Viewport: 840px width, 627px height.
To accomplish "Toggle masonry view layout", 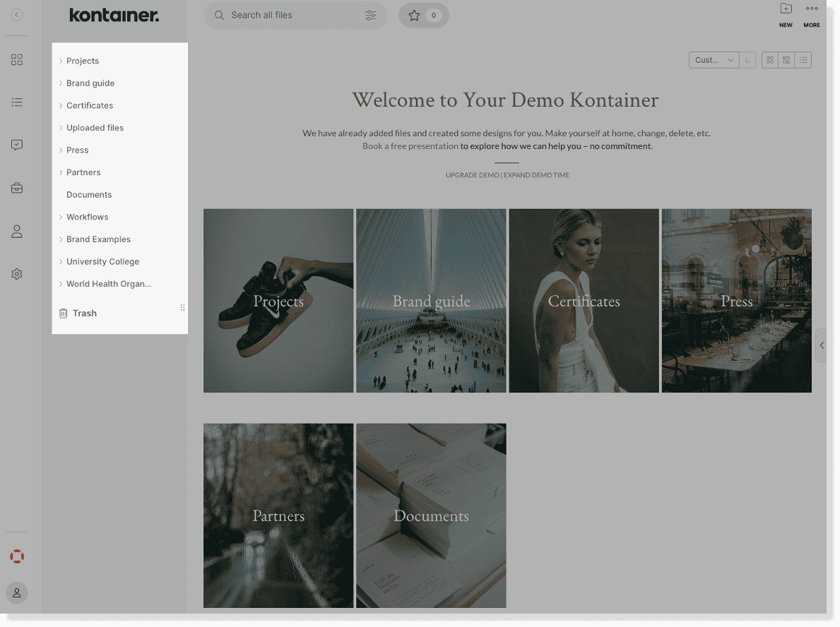I will point(786,60).
